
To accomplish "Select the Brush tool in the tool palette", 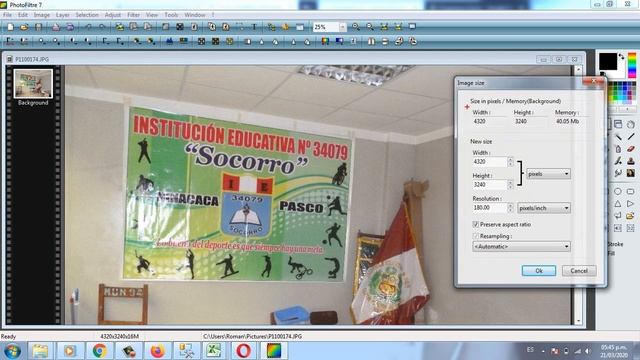I will coord(618,161).
